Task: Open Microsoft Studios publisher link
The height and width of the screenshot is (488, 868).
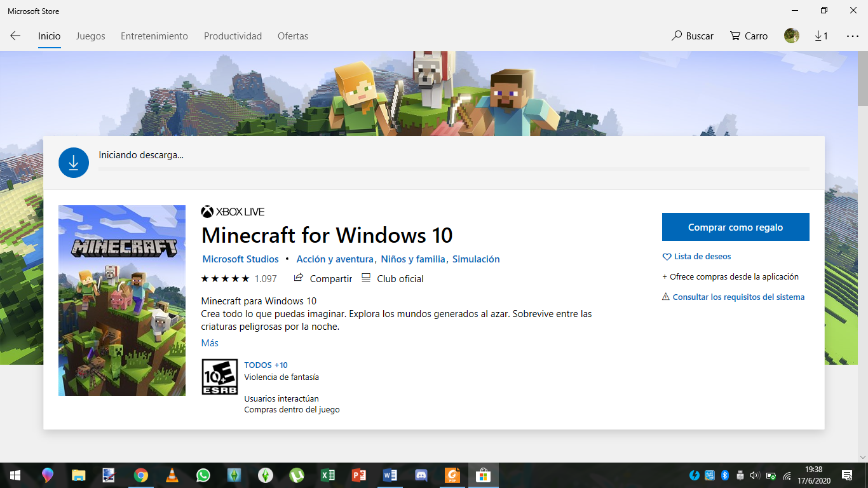Action: (240, 259)
